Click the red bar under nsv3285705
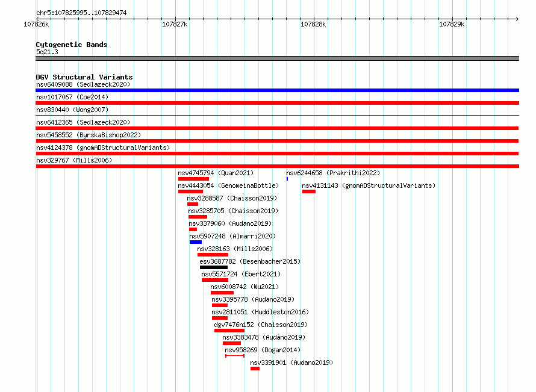Viewport: 536px width, 392px height. (x=198, y=217)
